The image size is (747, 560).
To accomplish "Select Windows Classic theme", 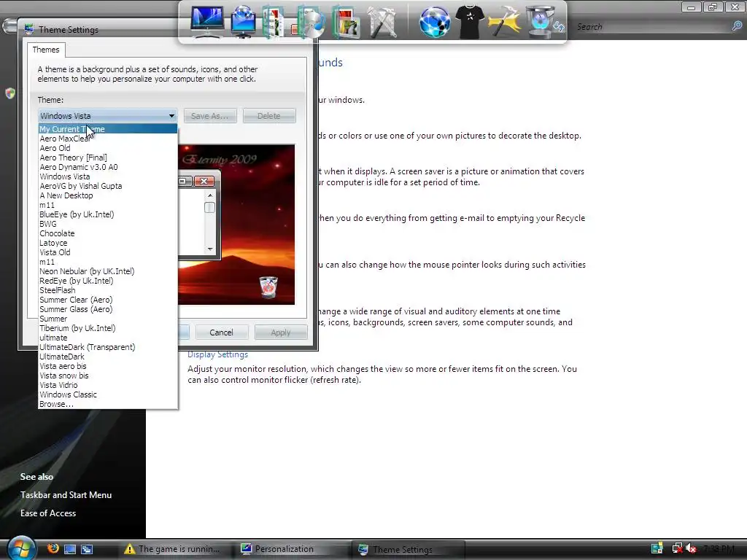I will click(x=108, y=394).
